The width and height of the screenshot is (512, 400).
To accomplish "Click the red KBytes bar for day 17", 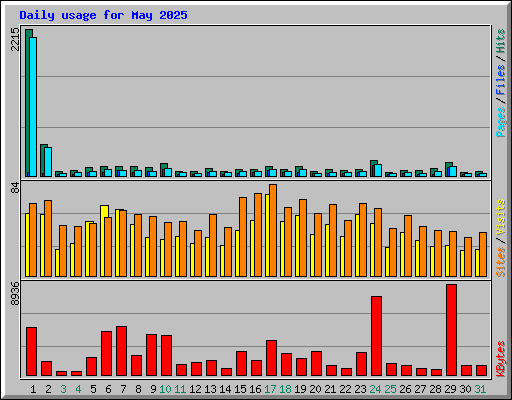I will point(271,358).
